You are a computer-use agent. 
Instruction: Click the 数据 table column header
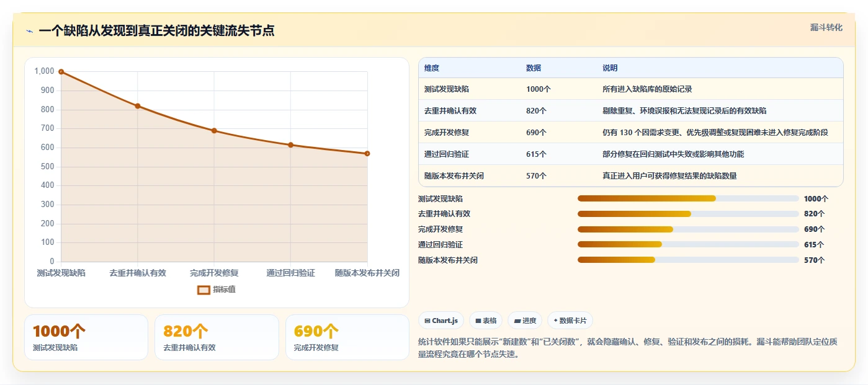(534, 68)
